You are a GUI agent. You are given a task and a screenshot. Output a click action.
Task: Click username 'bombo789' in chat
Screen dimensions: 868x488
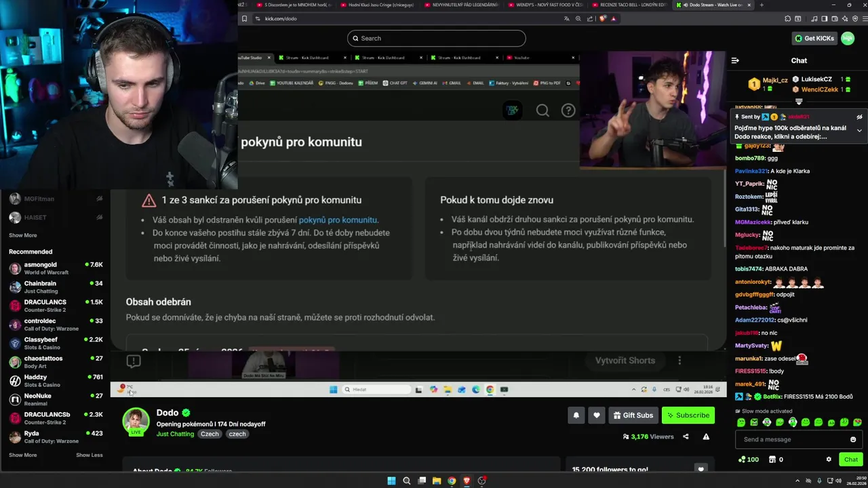pos(749,158)
